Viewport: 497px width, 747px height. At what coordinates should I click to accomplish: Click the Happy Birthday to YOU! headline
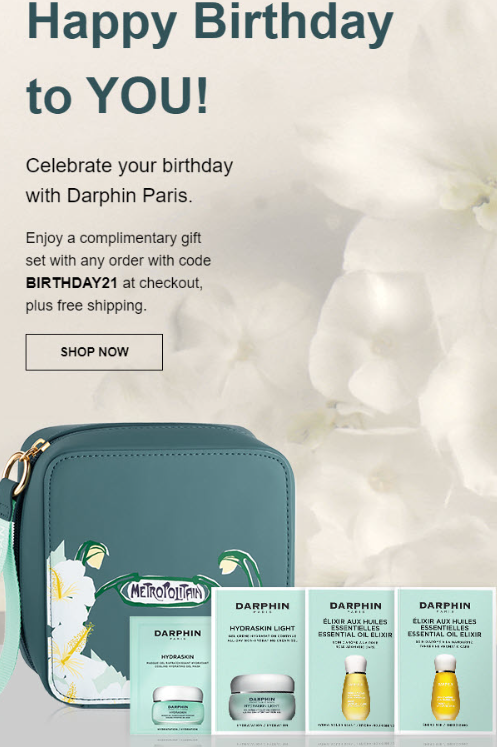click(x=210, y=57)
